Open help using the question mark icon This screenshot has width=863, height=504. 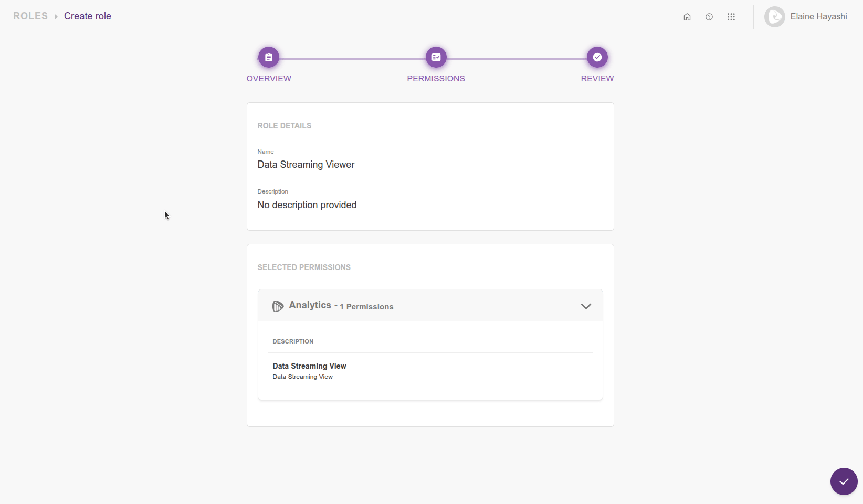[709, 16]
